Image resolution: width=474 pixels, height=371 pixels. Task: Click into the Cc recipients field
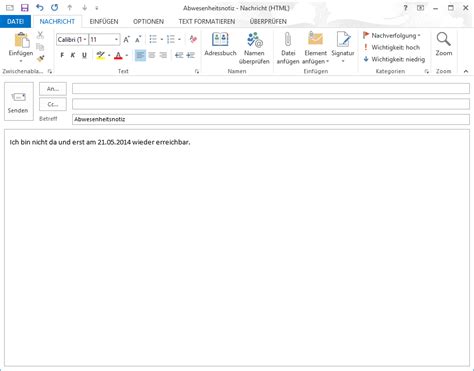pyautogui.click(x=271, y=104)
